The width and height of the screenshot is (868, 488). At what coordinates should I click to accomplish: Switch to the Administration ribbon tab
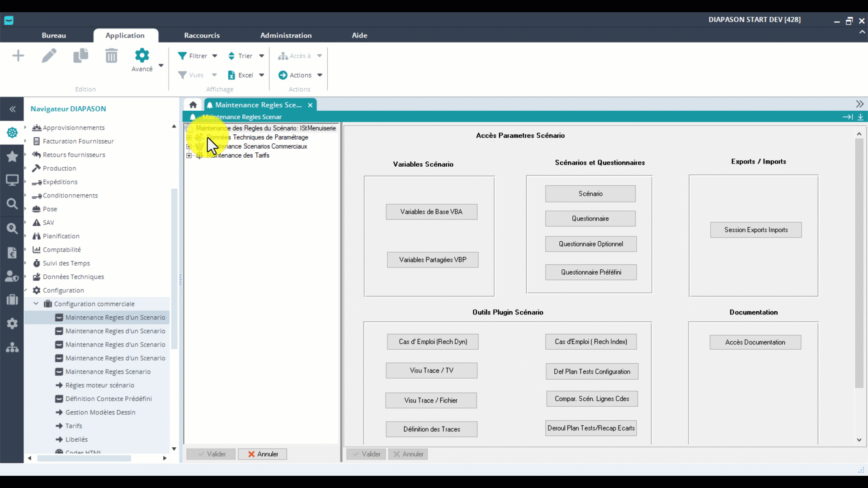pyautogui.click(x=286, y=35)
